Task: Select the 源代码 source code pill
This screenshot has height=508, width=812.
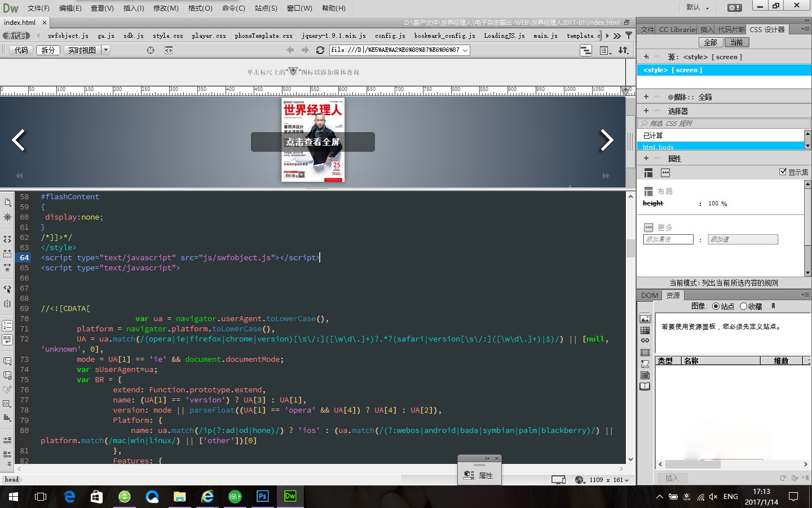Action: click(x=16, y=36)
